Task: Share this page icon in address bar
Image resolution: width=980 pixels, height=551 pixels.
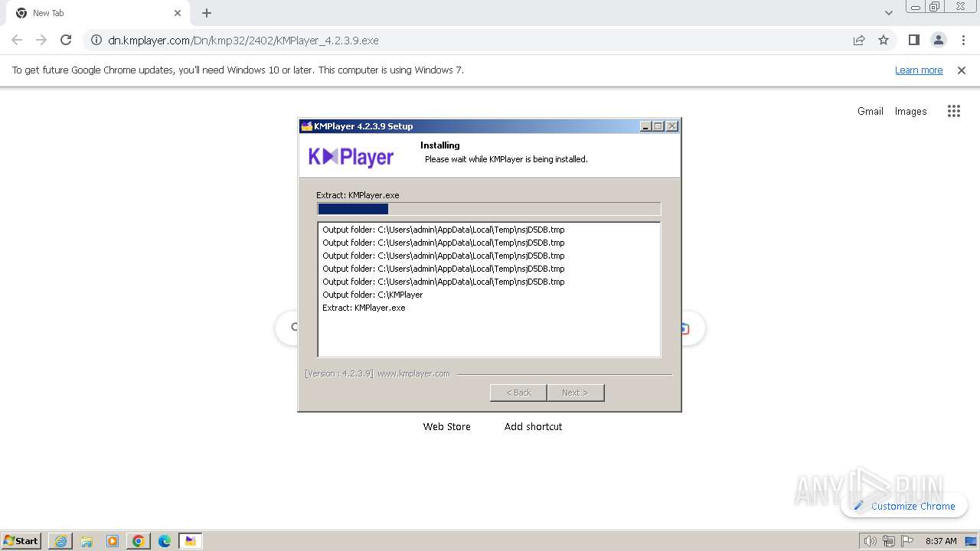Action: 859,40
